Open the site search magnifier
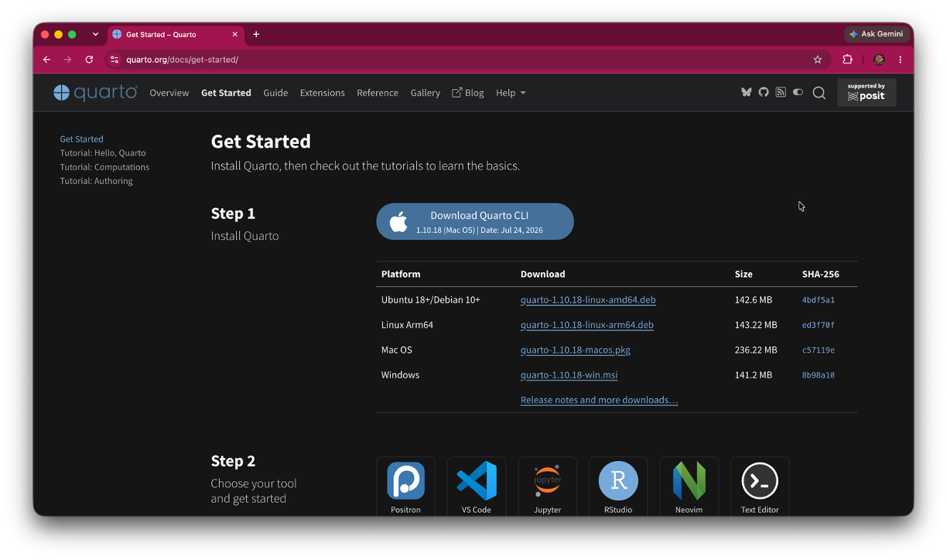Screen dimensions: 947x560 coord(819,93)
